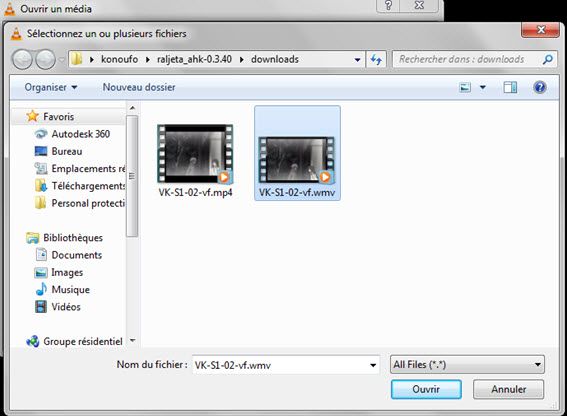This screenshot has height=416, width=567.
Task: Open Autodesk 360 in favorites
Action: tap(81, 134)
